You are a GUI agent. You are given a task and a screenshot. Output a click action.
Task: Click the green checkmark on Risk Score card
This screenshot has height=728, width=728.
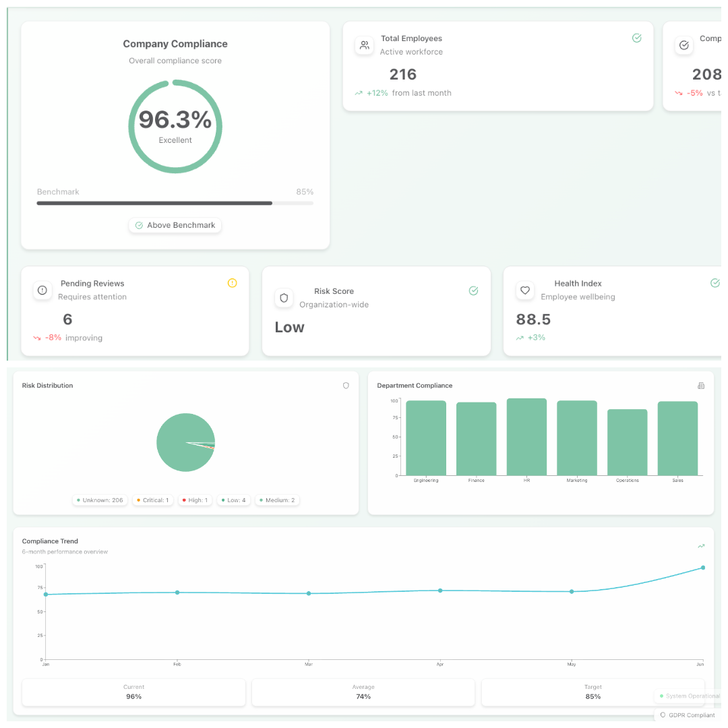coord(474,291)
